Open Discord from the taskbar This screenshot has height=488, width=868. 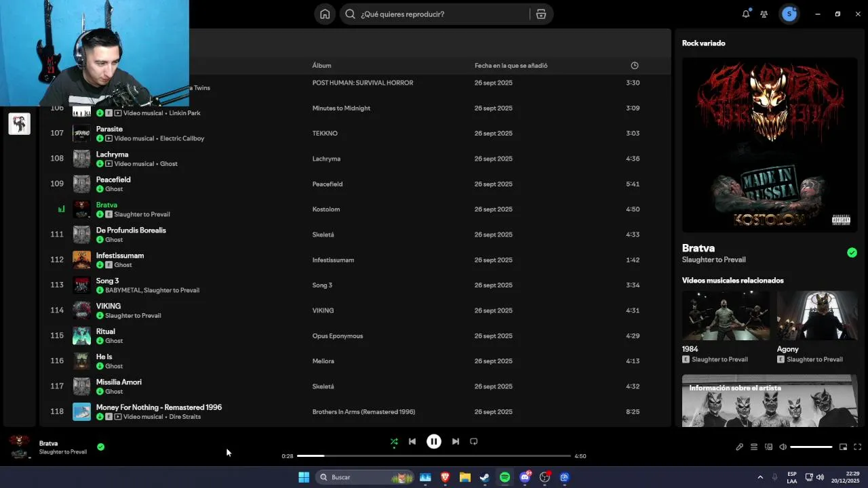tap(525, 477)
